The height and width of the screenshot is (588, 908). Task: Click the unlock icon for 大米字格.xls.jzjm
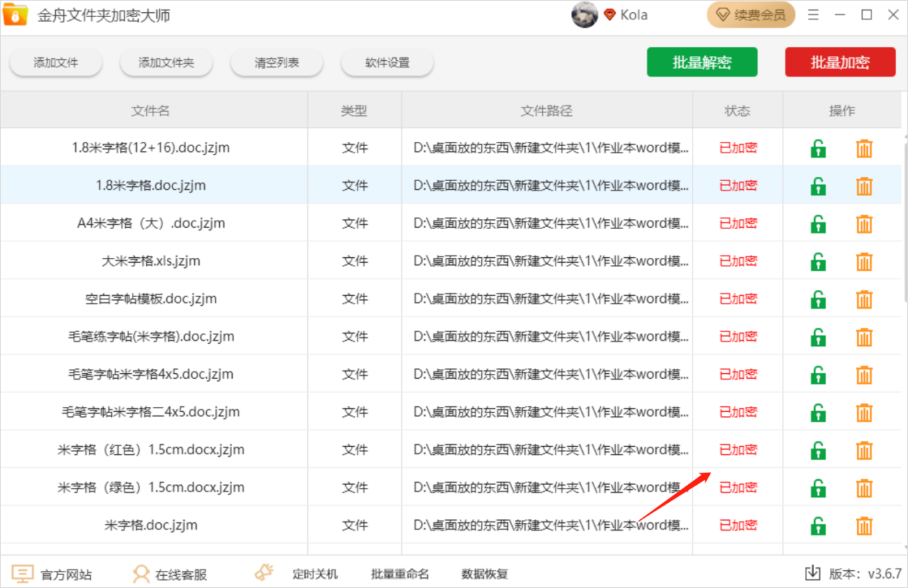[818, 261]
